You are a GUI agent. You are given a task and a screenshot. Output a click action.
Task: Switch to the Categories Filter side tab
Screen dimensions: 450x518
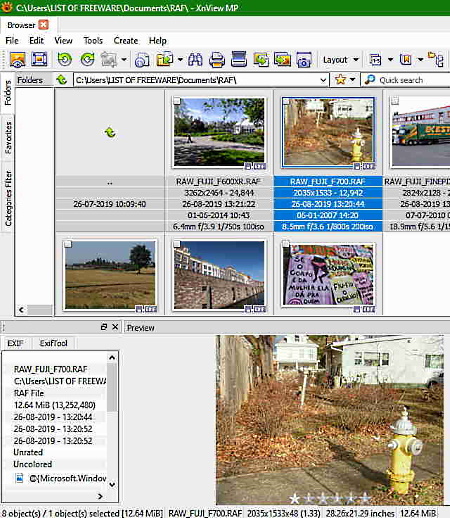click(x=8, y=198)
